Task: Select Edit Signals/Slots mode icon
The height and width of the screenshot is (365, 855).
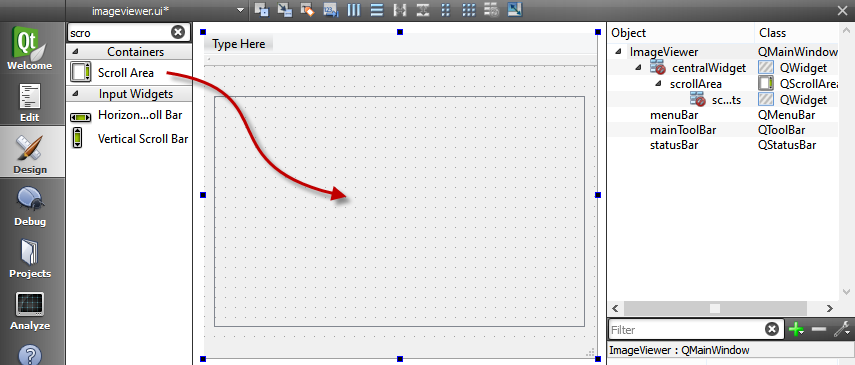Action: pyautogui.click(x=285, y=9)
